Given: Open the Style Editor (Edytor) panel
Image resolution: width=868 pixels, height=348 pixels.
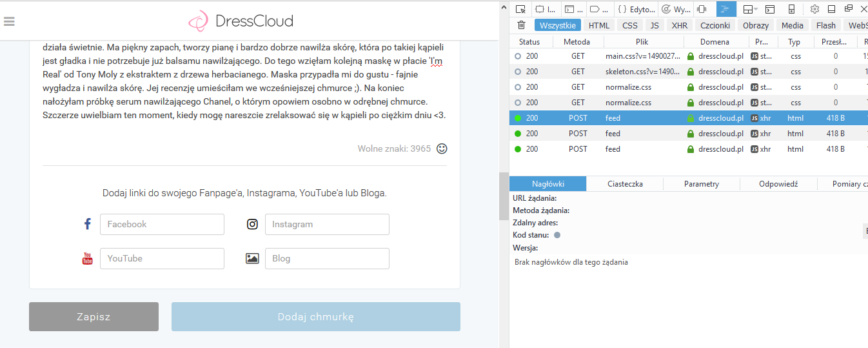Looking at the screenshot, I should 636,9.
